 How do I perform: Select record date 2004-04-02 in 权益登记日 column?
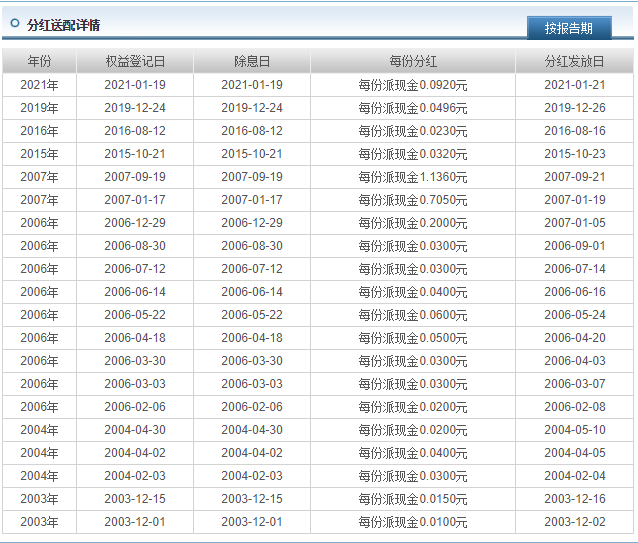click(x=135, y=453)
